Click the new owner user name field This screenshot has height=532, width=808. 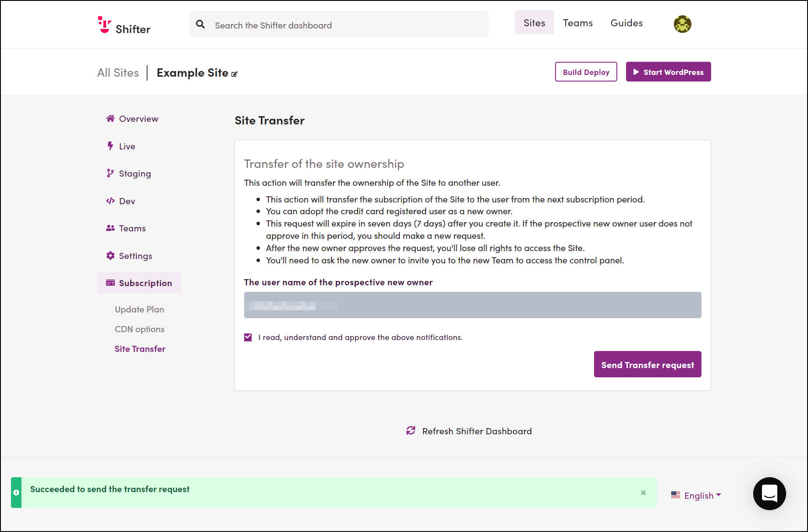[473, 305]
